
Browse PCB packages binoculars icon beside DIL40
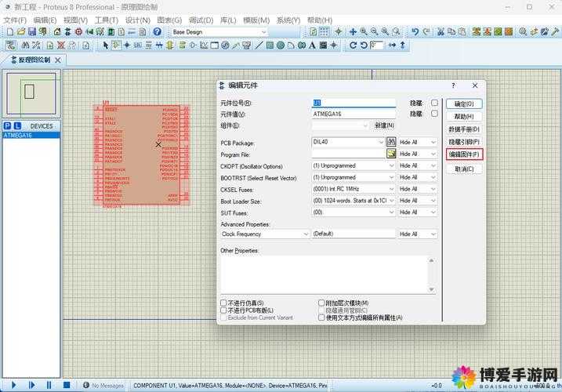coord(391,142)
